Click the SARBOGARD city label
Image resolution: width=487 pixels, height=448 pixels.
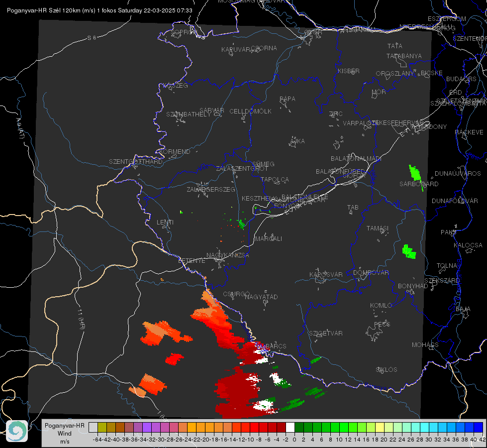click(419, 184)
